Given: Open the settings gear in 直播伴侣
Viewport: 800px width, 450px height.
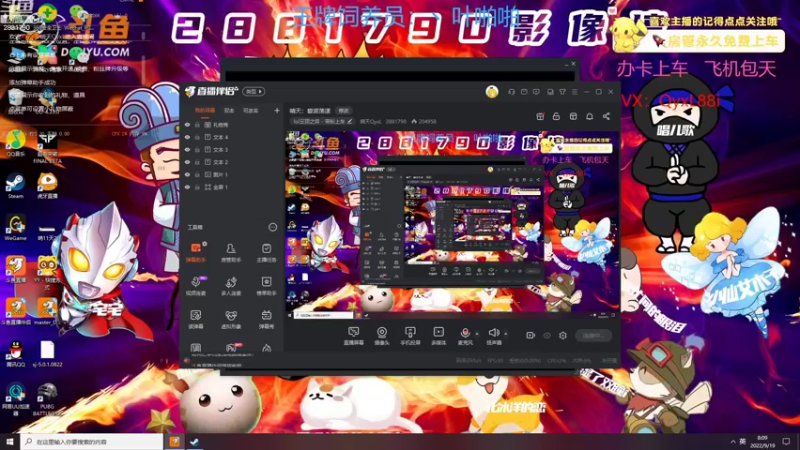Looking at the screenshot, I should [x=563, y=335].
